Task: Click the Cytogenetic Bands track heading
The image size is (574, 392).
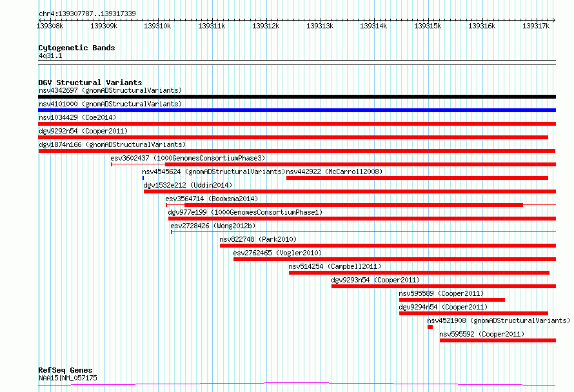Action: (77, 48)
